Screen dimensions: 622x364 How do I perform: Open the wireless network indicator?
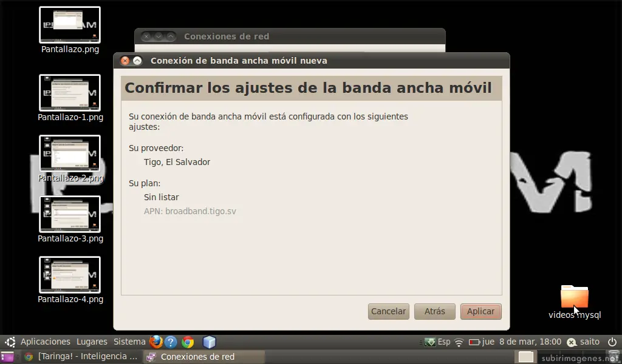[x=459, y=342]
